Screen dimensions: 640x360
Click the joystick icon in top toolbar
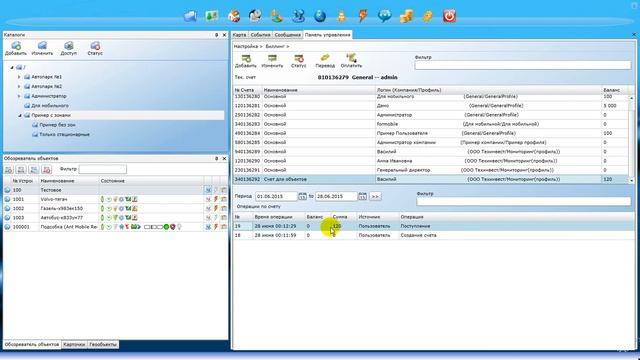click(299, 16)
